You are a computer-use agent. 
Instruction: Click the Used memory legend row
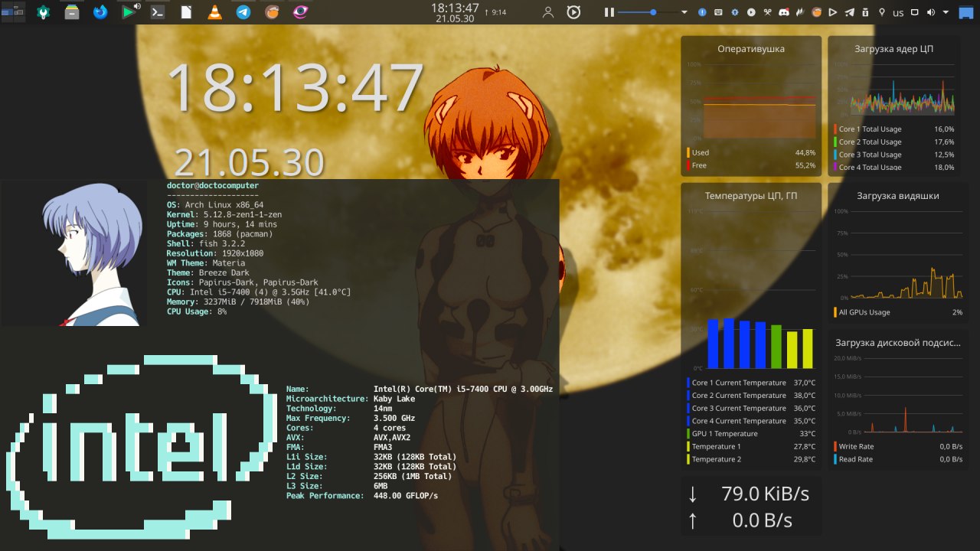click(751, 152)
